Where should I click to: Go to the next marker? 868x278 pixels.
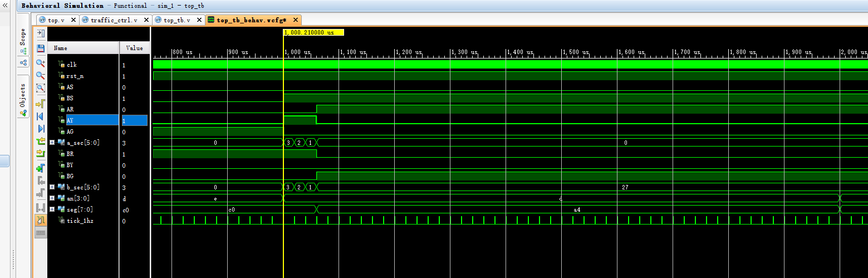pos(41,193)
